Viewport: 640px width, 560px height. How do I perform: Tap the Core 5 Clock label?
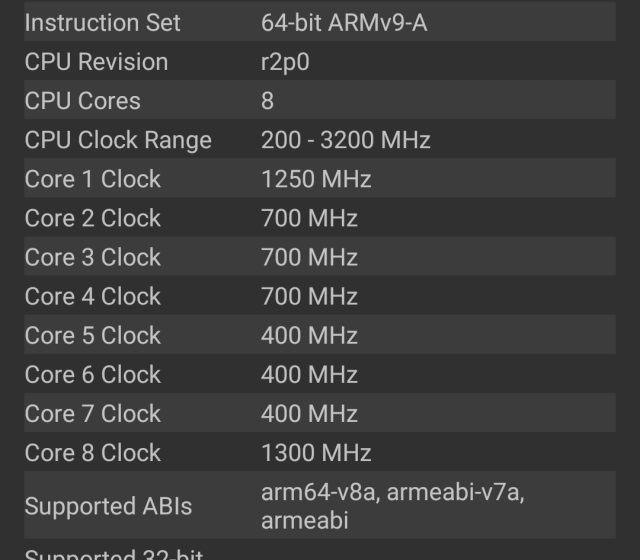[92, 335]
